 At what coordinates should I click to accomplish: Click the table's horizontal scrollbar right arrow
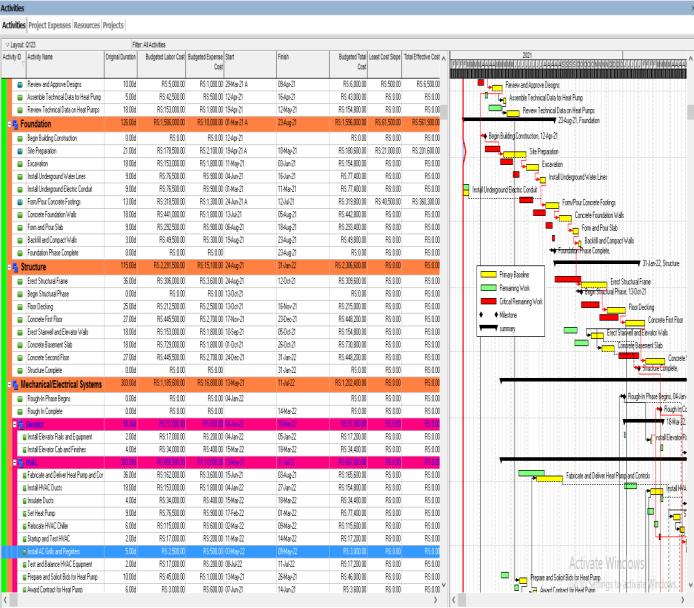point(436,600)
